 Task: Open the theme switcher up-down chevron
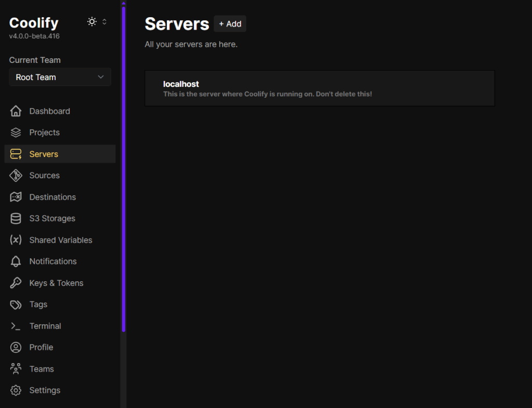[x=104, y=22]
